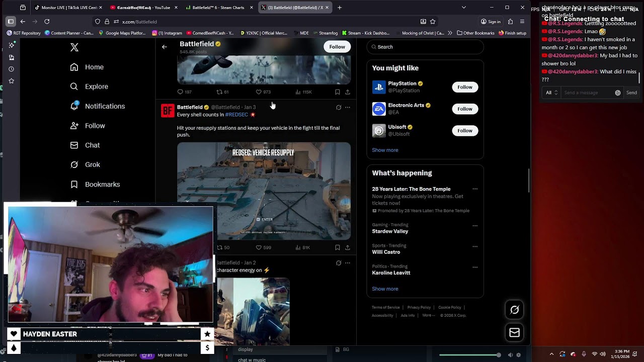
Task: Open Chat in X sidebar
Action: point(85,145)
